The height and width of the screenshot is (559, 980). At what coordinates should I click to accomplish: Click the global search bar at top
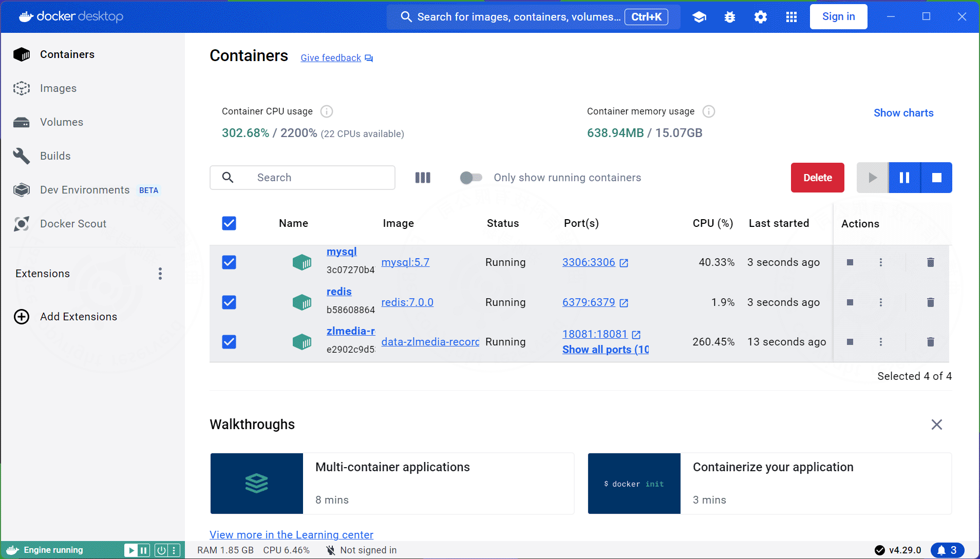[x=533, y=17]
